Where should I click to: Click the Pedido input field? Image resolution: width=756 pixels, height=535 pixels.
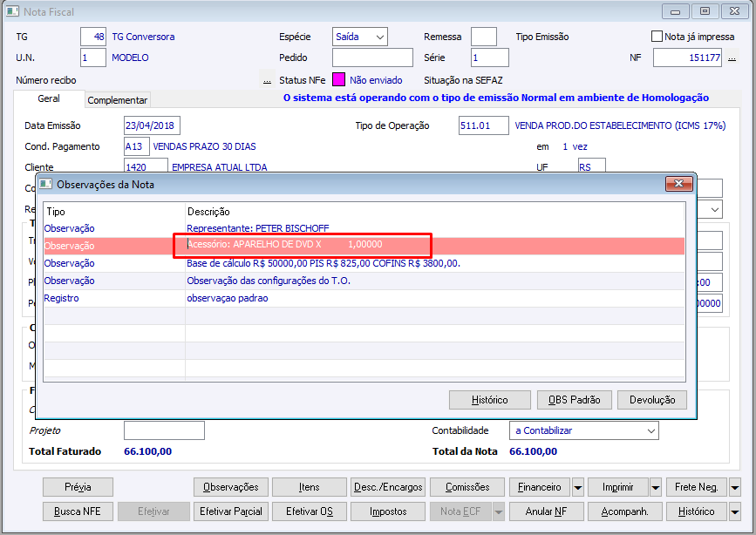(372, 58)
